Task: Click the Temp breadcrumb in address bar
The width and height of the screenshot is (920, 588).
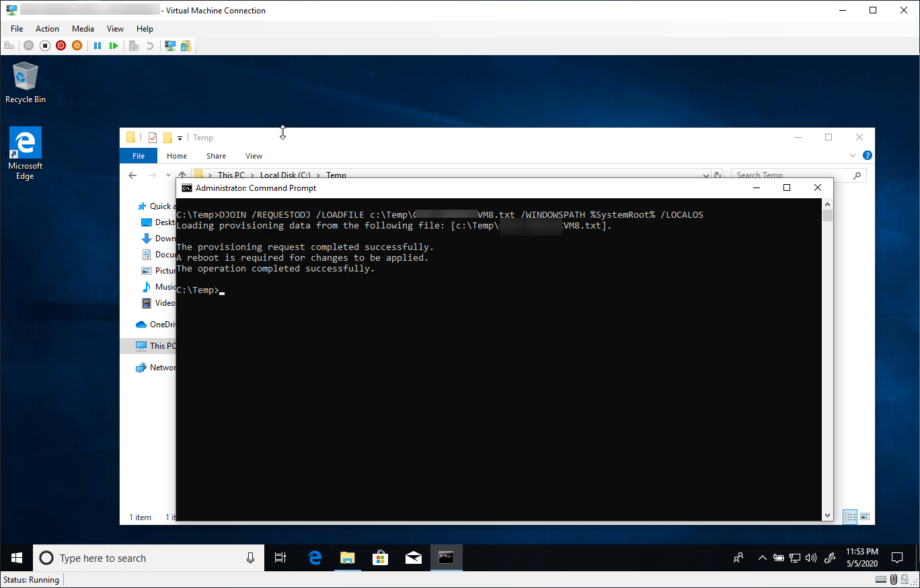Action: (336, 175)
